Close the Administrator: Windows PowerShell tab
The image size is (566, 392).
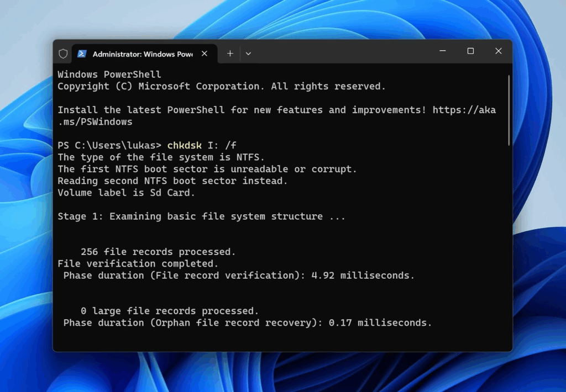[x=205, y=54]
